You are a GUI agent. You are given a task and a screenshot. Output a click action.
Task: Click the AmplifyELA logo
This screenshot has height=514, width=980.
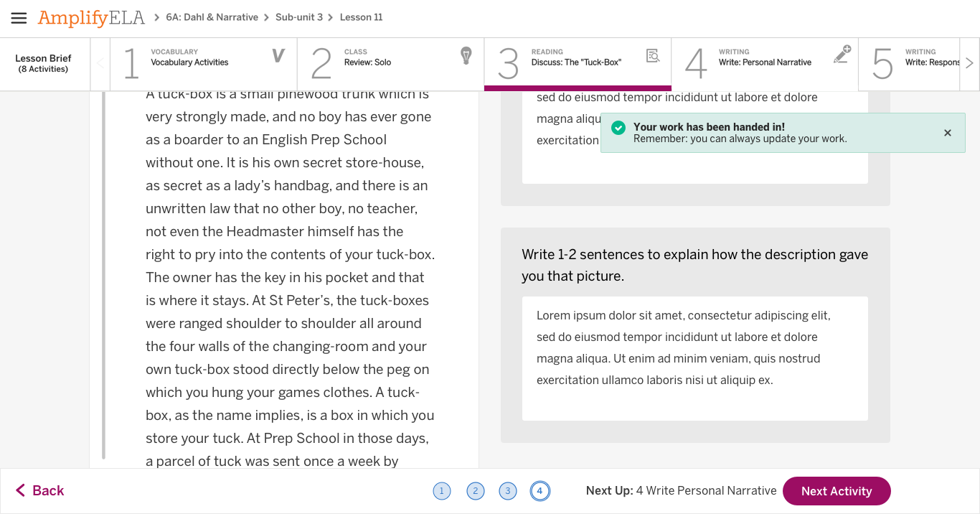click(x=91, y=18)
